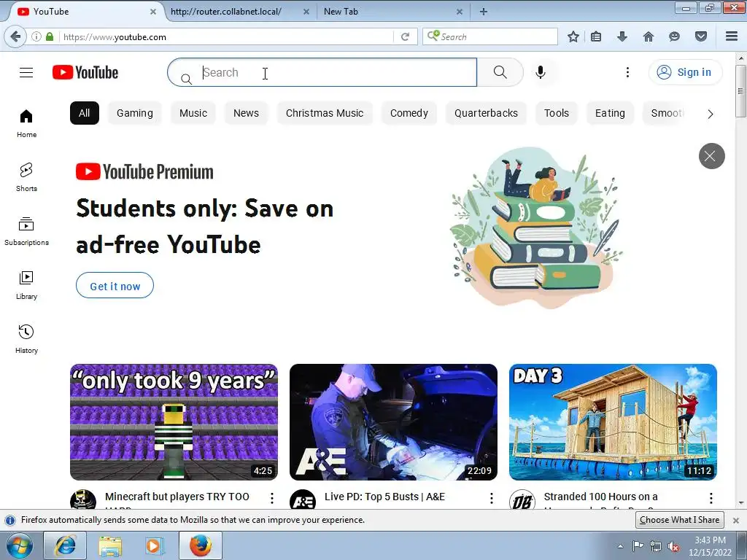Open A&E channel avatar
747x560 pixels.
pyautogui.click(x=303, y=501)
